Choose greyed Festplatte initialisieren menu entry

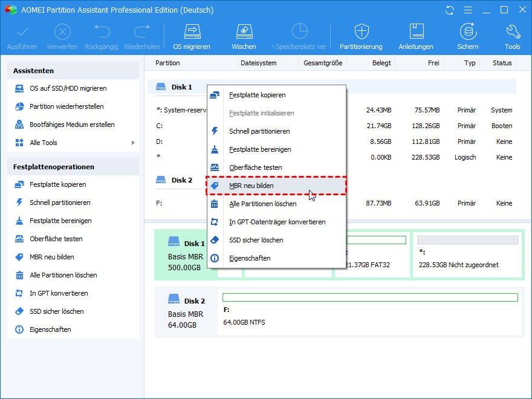point(276,113)
